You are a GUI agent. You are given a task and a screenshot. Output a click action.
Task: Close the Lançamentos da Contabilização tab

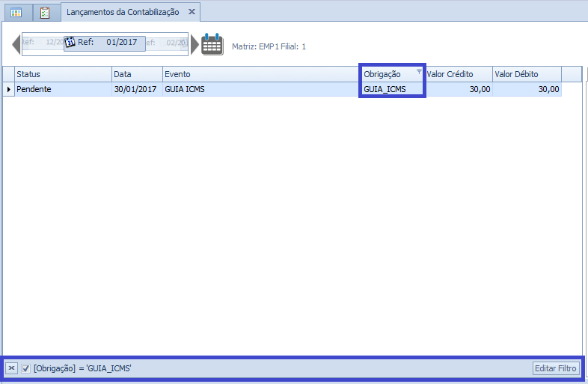point(192,12)
